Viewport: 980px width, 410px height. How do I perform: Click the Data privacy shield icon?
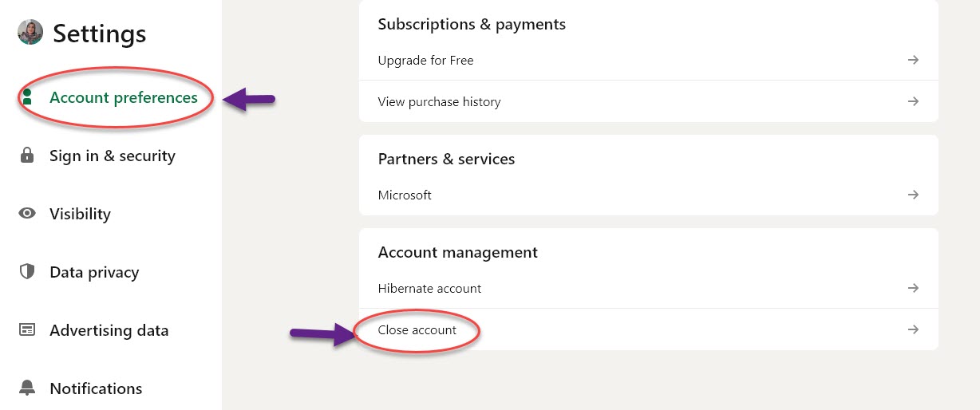(27, 272)
